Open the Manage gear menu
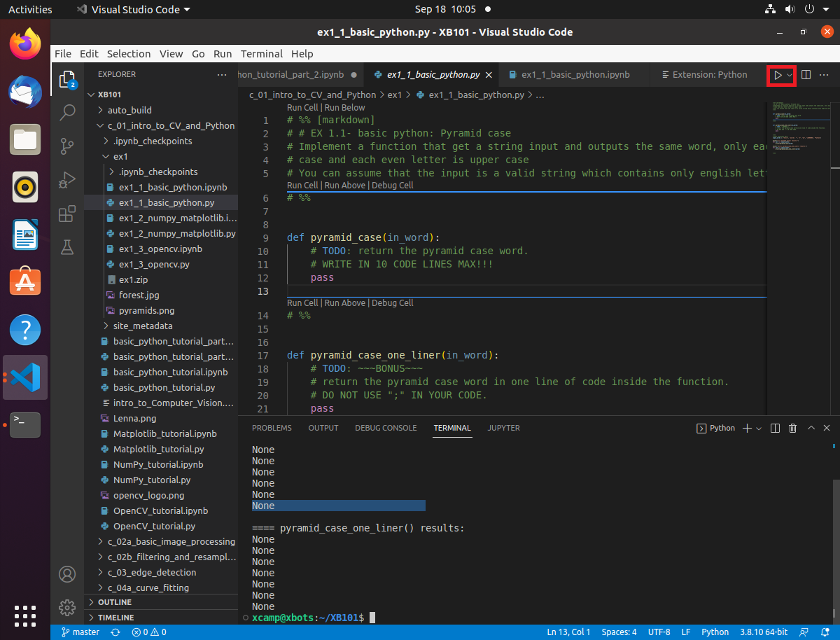840x640 pixels. (x=67, y=607)
